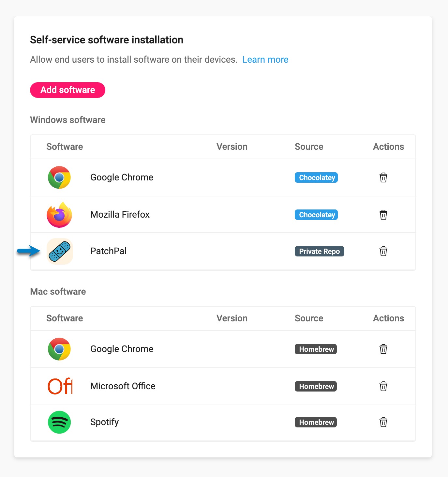
Task: Click Google Chrome name in Windows software
Action: coord(122,177)
